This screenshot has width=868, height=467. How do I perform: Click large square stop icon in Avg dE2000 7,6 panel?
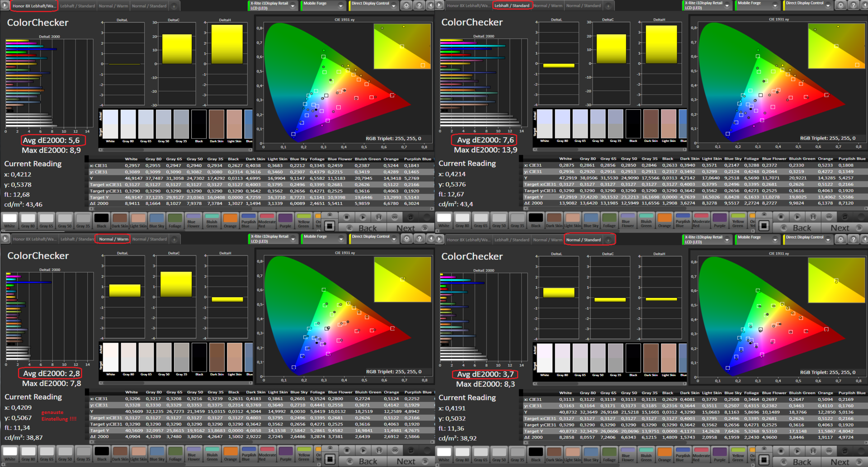click(764, 225)
